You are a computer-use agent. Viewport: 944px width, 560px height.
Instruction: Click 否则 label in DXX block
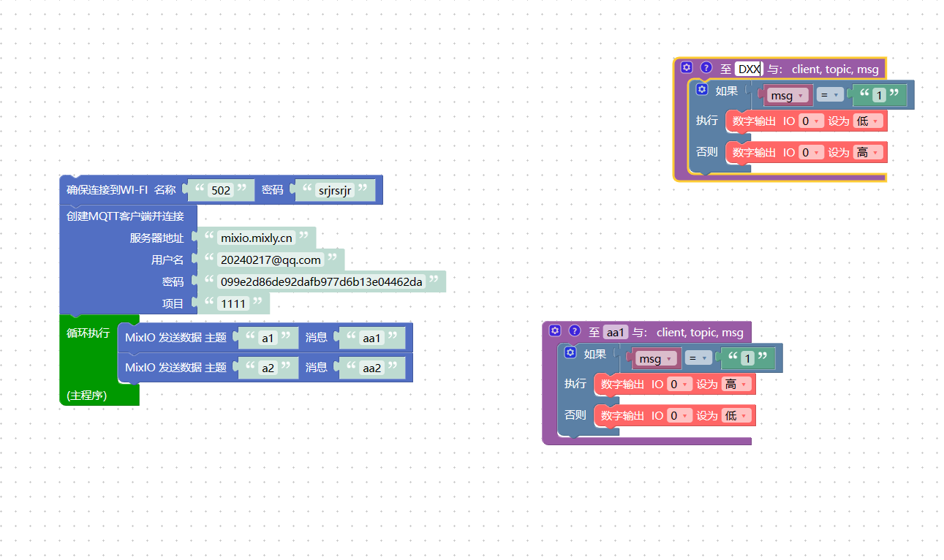pos(707,151)
